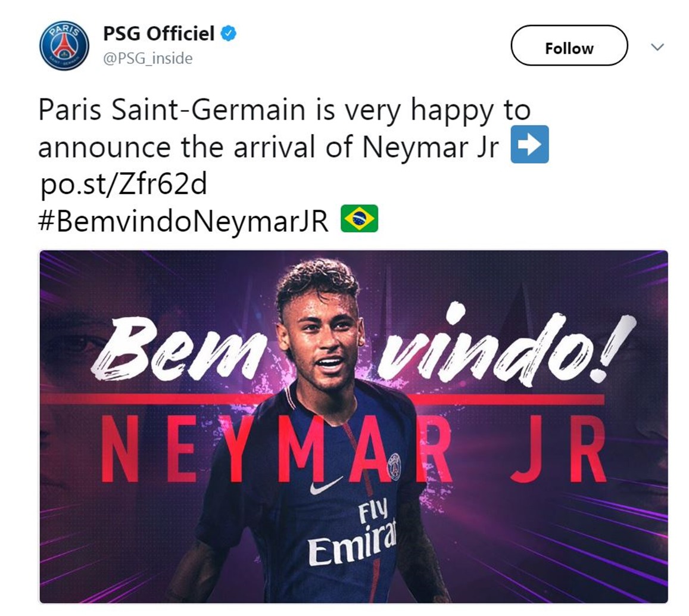This screenshot has height=616, width=689.
Task: Expand the tweet options chevron
Action: (x=657, y=46)
